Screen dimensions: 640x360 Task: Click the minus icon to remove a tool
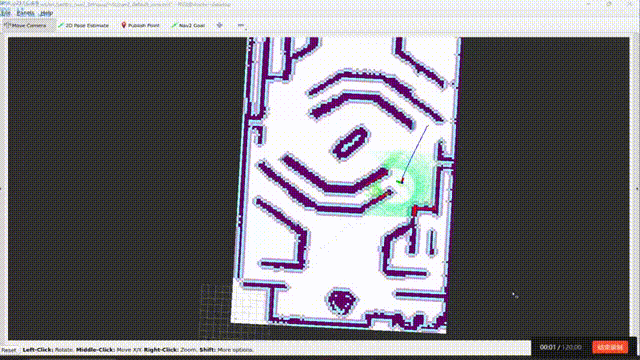click(241, 25)
